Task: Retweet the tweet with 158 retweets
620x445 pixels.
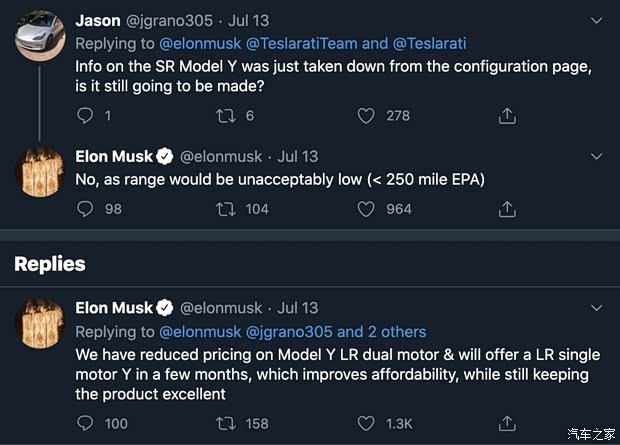Action: pos(226,423)
